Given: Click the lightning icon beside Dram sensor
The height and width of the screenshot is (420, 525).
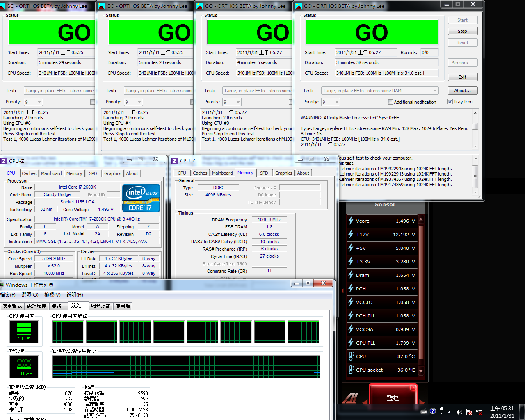Looking at the screenshot, I should [x=351, y=275].
